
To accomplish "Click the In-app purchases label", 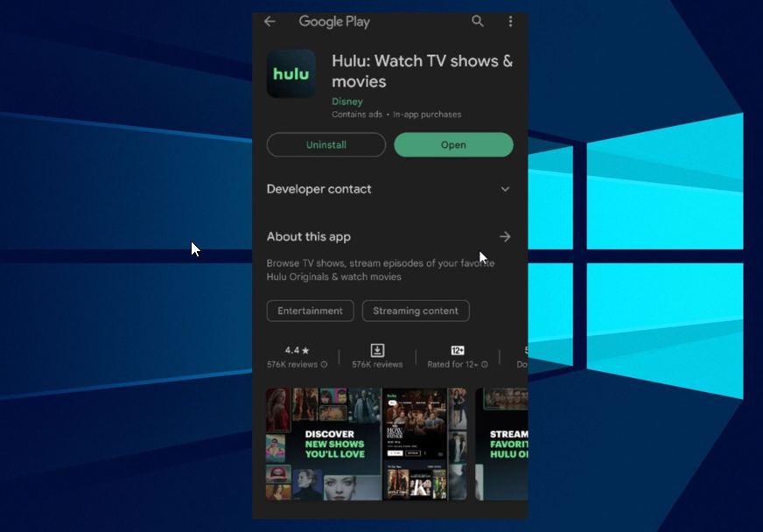I will [x=427, y=115].
